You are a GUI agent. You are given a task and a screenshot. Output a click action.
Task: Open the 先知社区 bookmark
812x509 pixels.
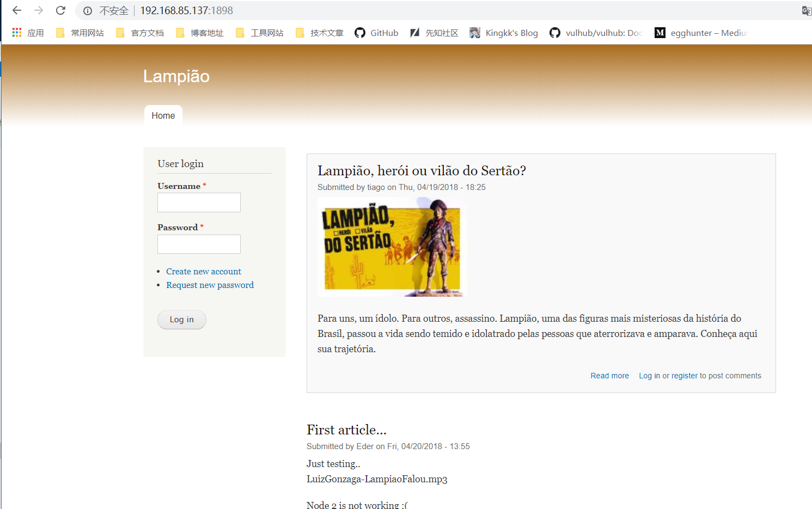pos(434,33)
